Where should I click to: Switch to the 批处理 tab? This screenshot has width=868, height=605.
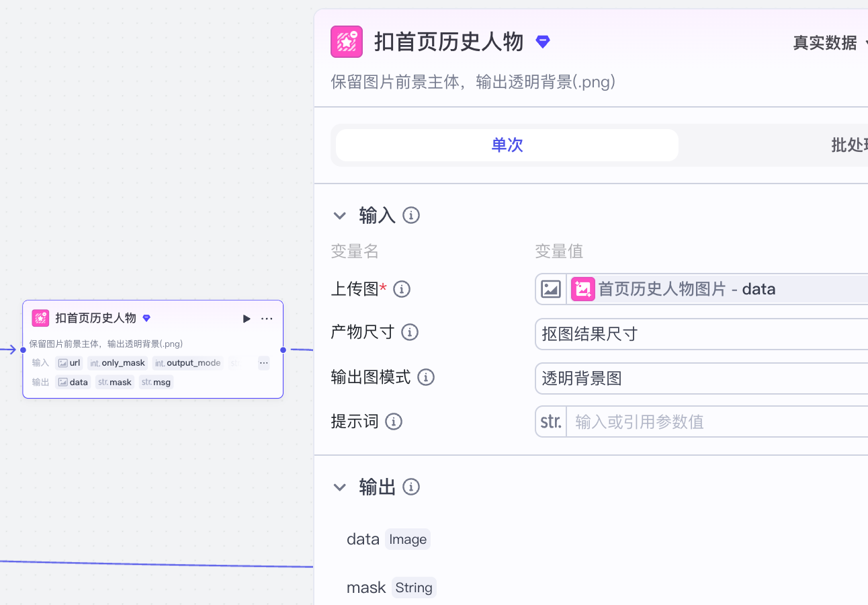pyautogui.click(x=849, y=145)
